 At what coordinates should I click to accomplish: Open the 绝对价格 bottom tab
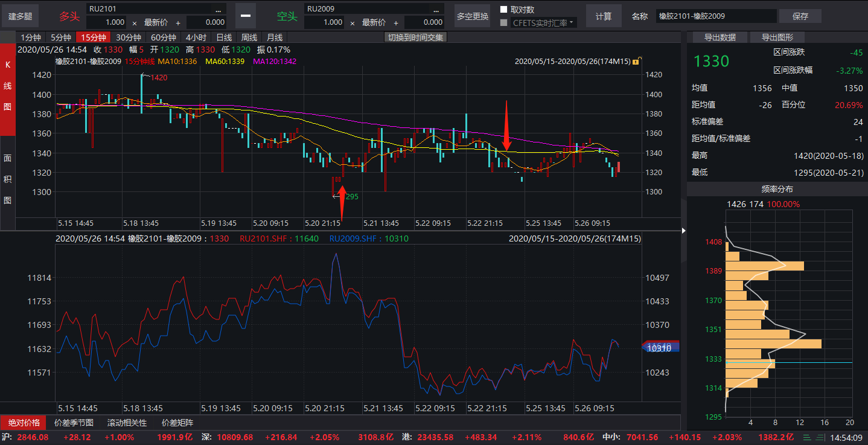point(24,423)
